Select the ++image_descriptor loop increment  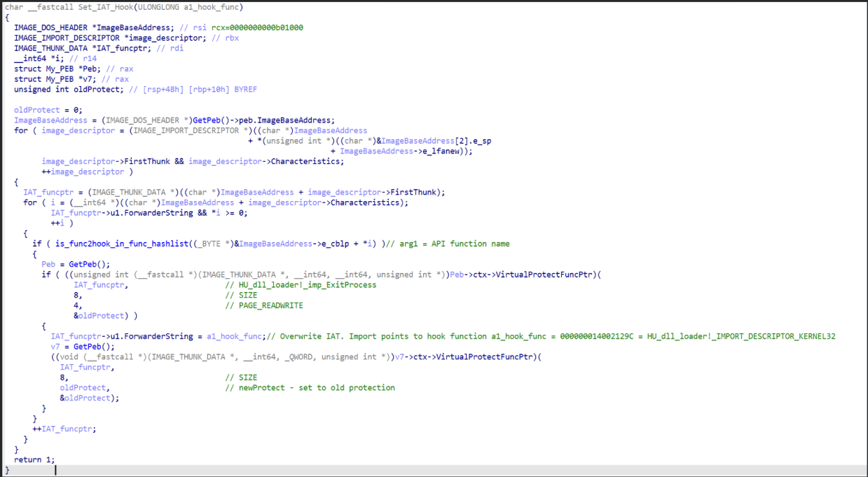(x=87, y=172)
